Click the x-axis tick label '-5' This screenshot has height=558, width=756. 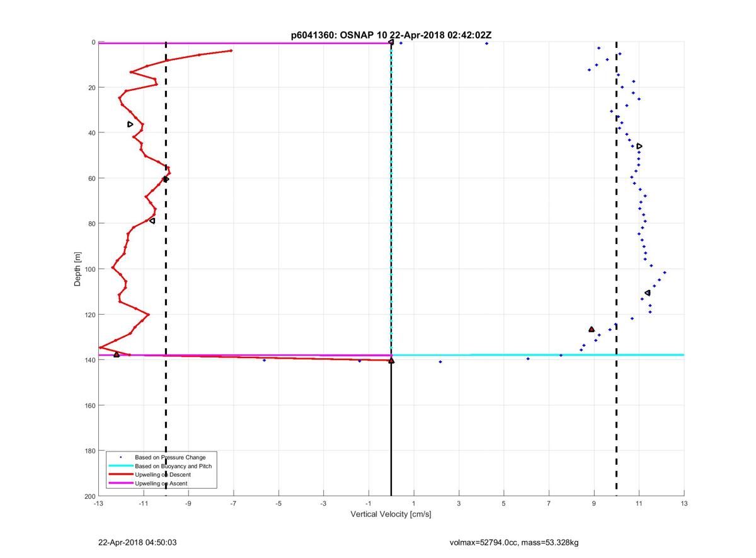(278, 504)
